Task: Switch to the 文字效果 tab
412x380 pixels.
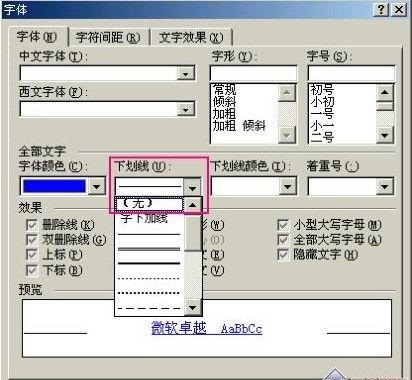Action: (191, 38)
